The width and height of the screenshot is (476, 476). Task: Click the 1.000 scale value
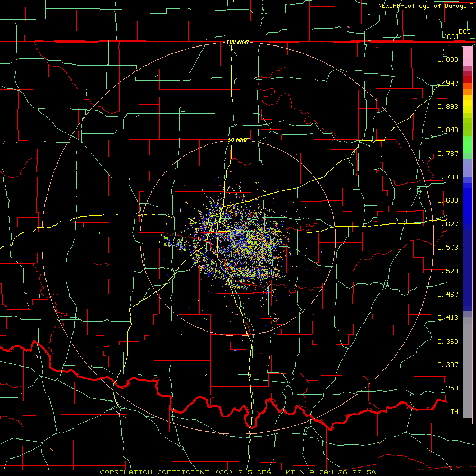[x=448, y=59]
